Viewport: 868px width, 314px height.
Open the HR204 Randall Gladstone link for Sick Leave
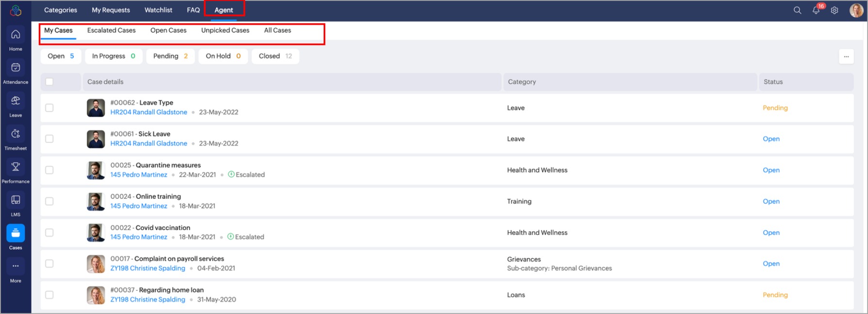click(148, 143)
